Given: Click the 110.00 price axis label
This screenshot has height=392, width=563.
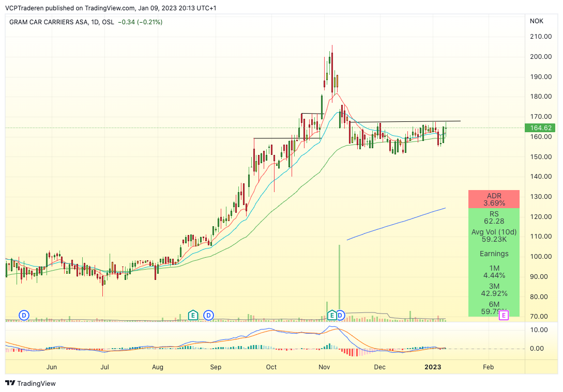Looking at the screenshot, I should (541, 237).
